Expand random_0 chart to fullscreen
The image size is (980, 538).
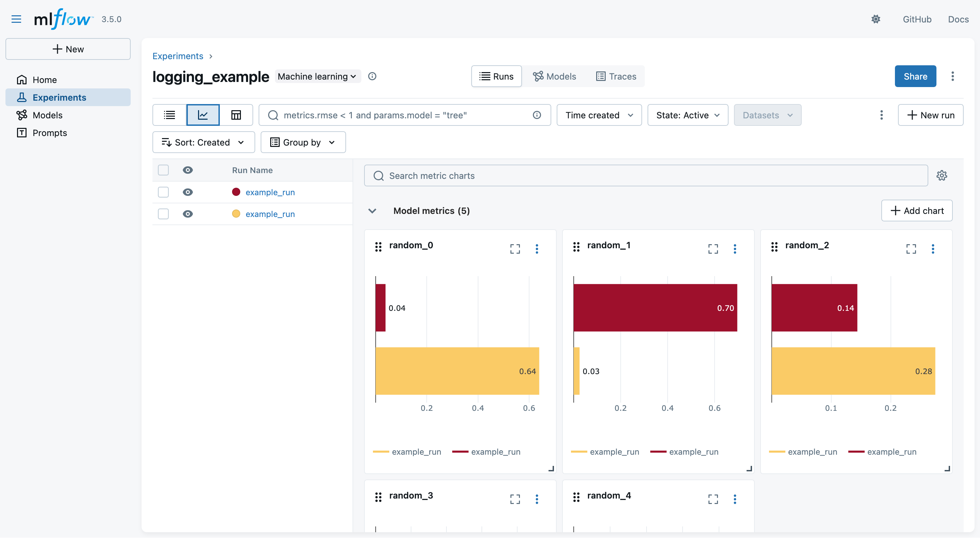pos(515,249)
